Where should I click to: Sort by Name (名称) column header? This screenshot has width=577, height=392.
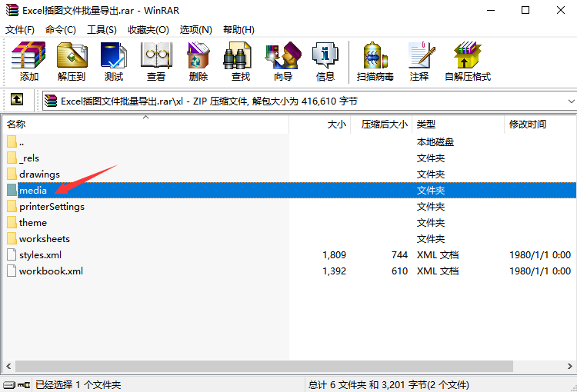tap(145, 125)
